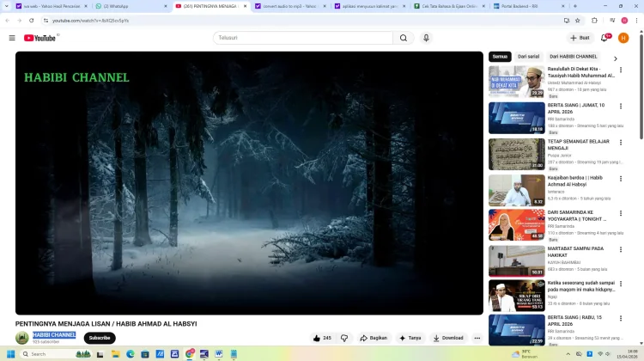Open BERITA SIANG JUMAT 10 APRIL thumbnail
Screen dimensions: 644x361
pos(517,118)
